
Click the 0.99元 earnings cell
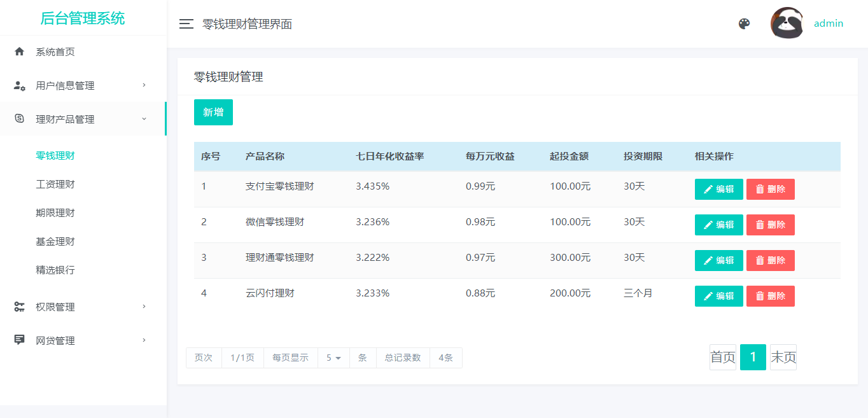[480, 186]
